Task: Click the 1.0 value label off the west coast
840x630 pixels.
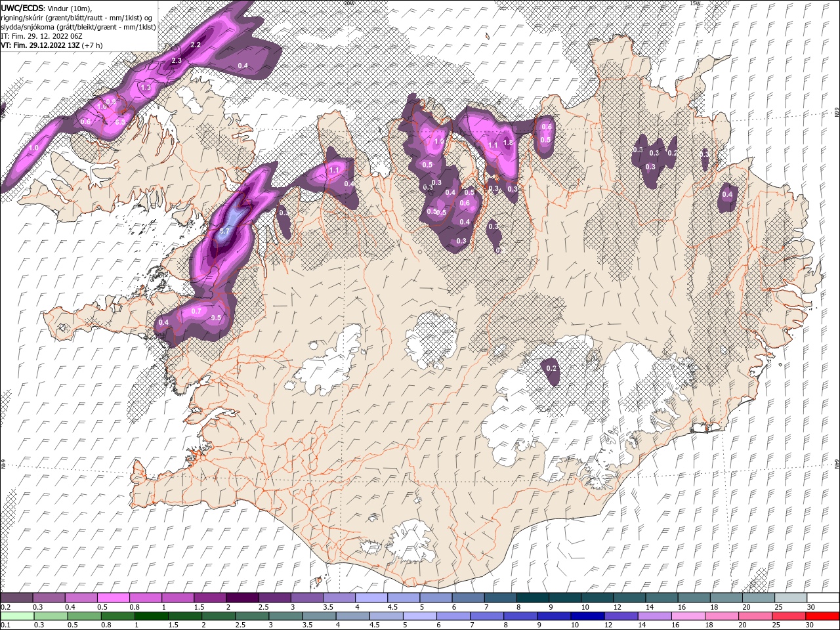Action: [33, 148]
